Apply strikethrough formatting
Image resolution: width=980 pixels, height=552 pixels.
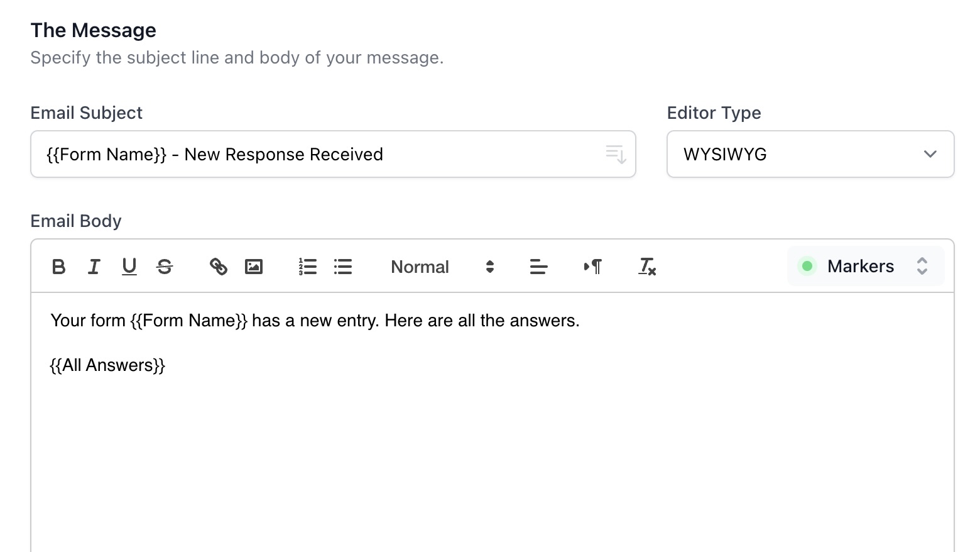(165, 267)
